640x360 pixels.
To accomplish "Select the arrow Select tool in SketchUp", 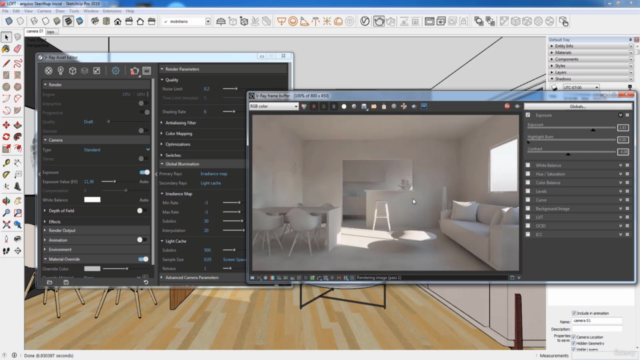I will pyautogui.click(x=6, y=37).
